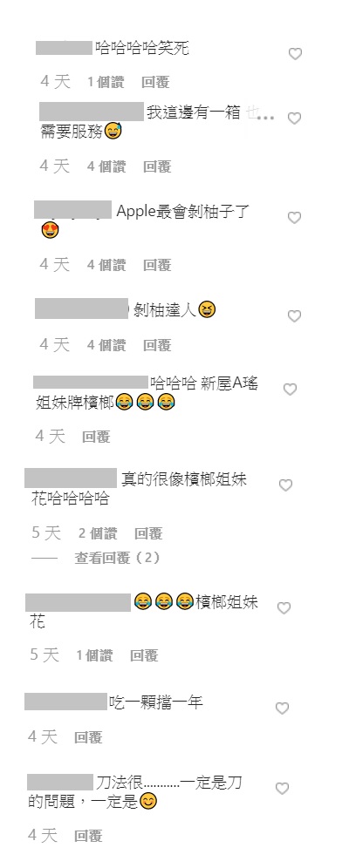Like the 哈哈哈哈笑死 comment
The height and width of the screenshot is (868, 349).
pyautogui.click(x=295, y=54)
